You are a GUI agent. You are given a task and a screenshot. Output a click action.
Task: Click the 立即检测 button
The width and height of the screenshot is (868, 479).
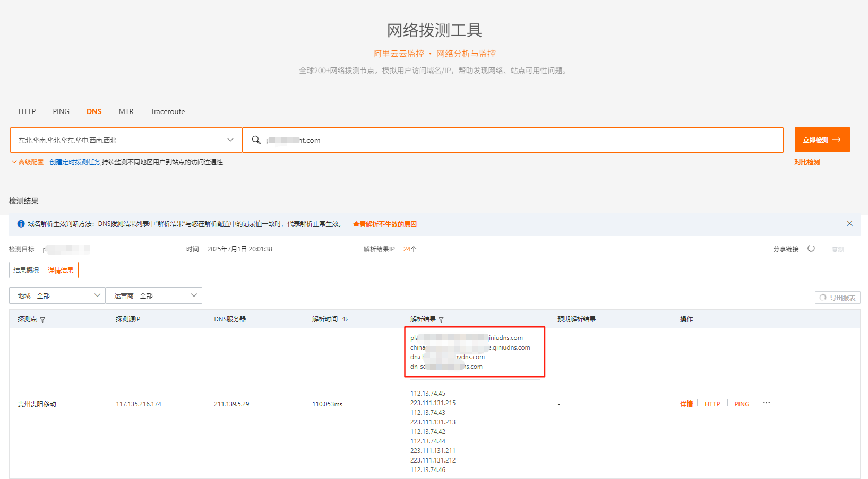pos(822,140)
